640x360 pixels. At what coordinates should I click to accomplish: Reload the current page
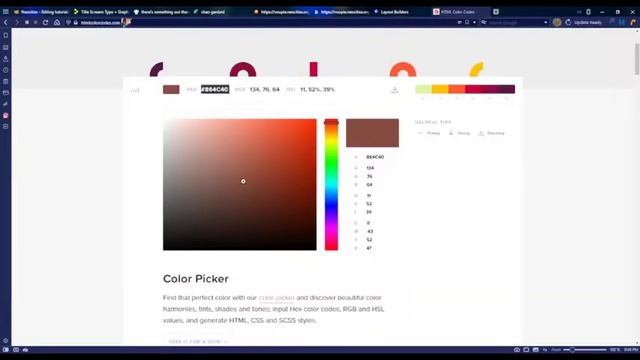(45, 22)
